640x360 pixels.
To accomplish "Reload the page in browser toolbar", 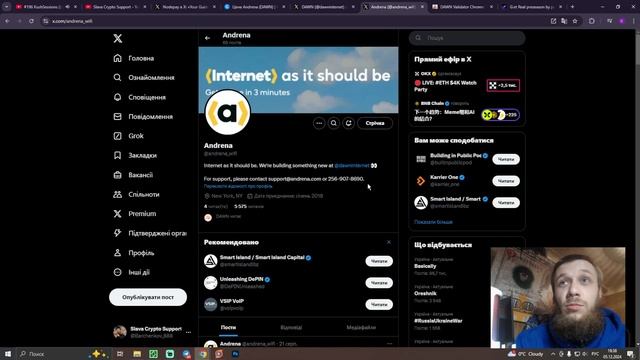I will pos(31,21).
